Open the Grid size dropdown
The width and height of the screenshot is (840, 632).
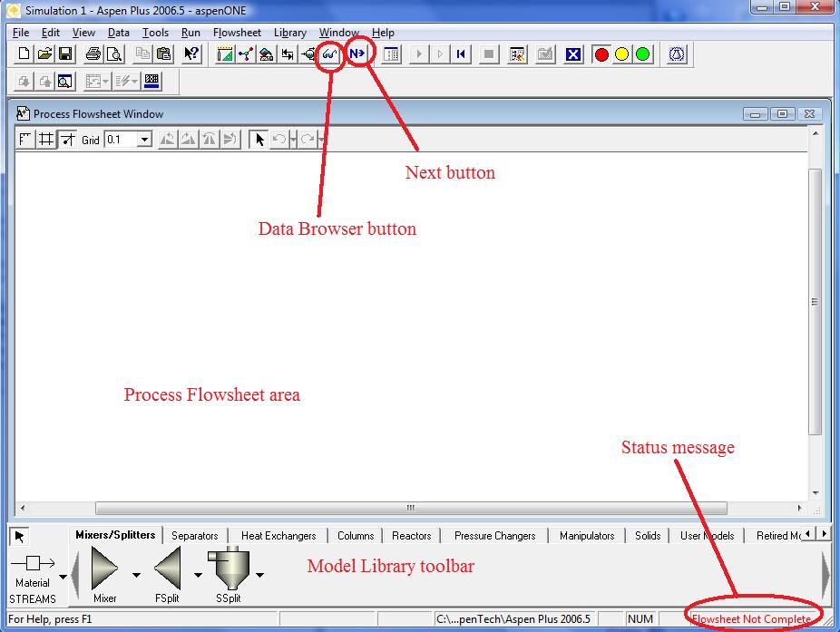[143, 140]
